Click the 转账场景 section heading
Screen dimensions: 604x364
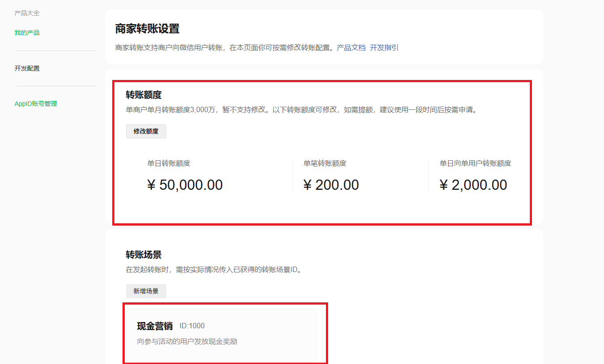pos(144,255)
